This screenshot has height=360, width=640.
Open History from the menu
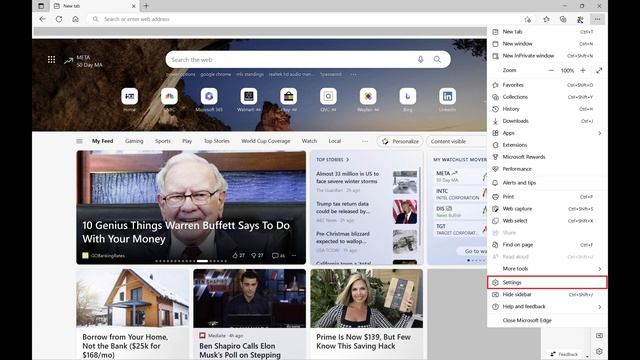547,109
